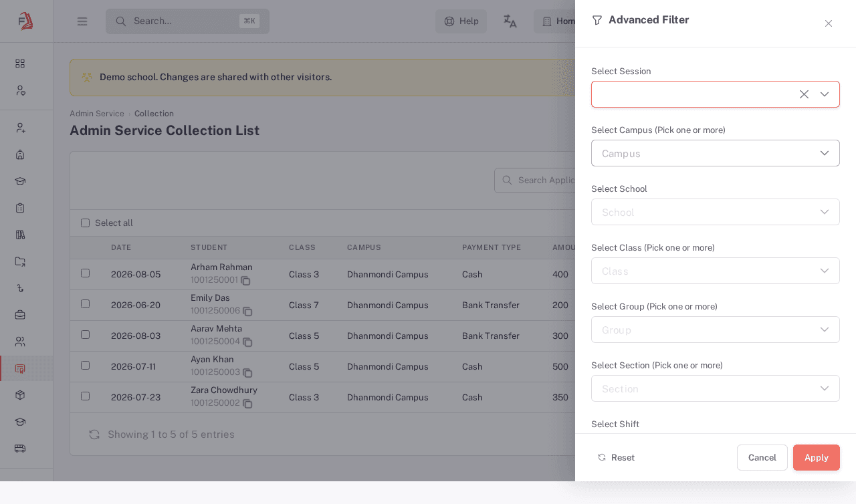Open the Campus dropdown

point(716,153)
